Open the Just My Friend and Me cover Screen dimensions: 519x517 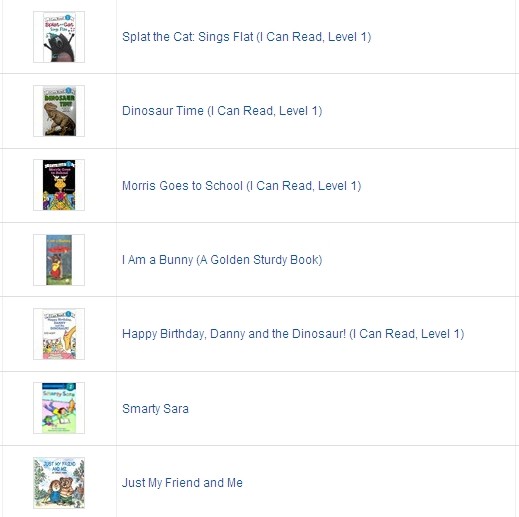59,483
